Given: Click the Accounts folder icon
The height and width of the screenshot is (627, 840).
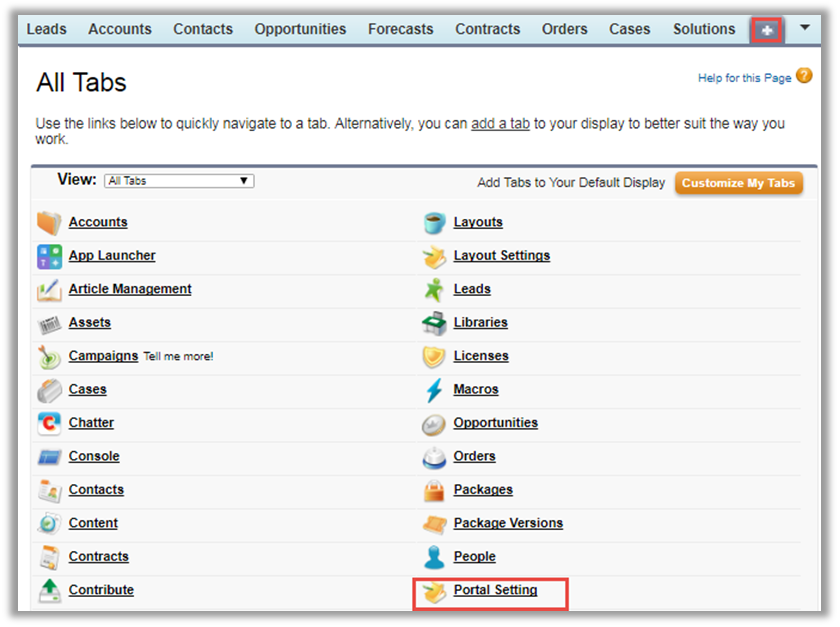Looking at the screenshot, I should coord(49,222).
